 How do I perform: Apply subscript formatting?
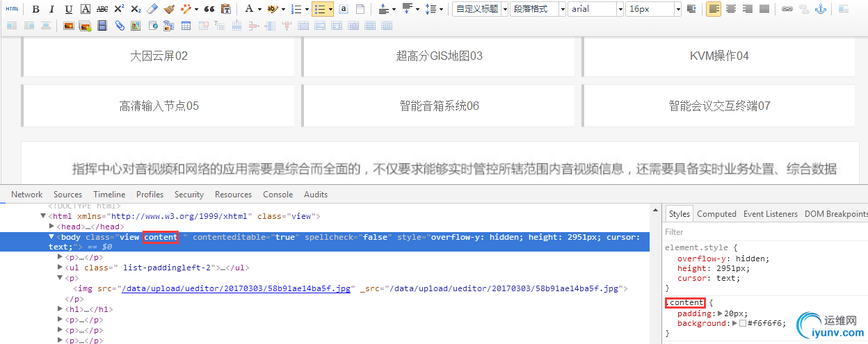click(x=136, y=9)
